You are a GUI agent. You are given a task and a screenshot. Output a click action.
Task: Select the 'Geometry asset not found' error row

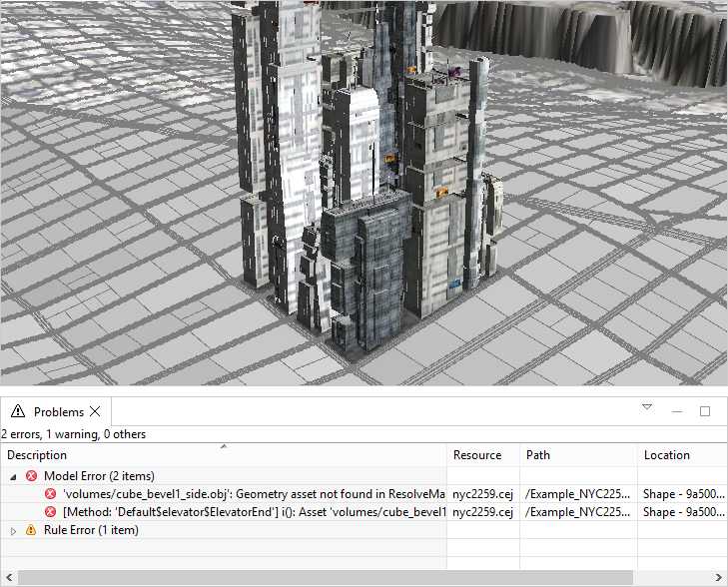(250, 494)
